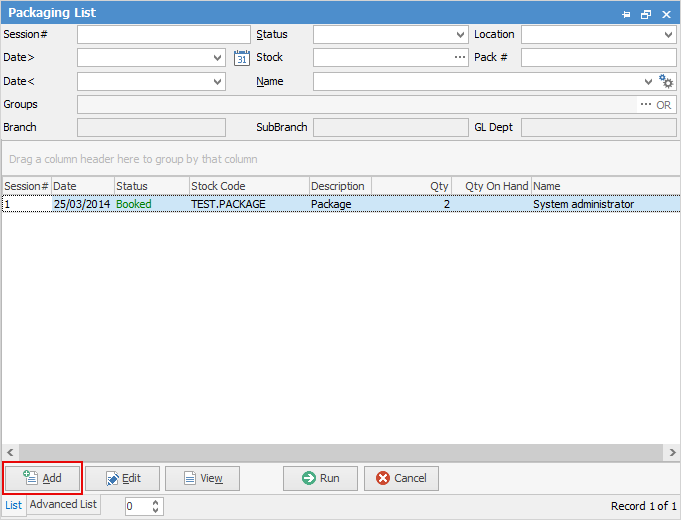Screen dimensions: 681x520
Task: Click the Package description cell
Action: tap(340, 204)
